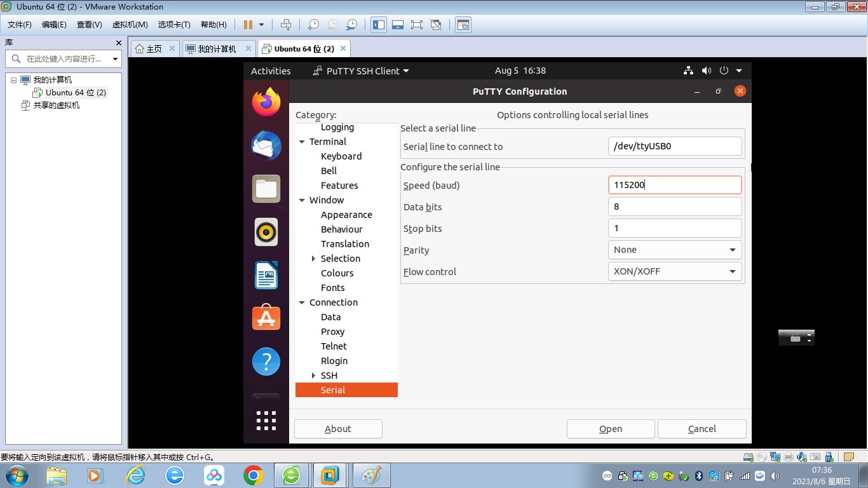Click the Stop bits field
The image size is (868, 488).
(675, 228)
